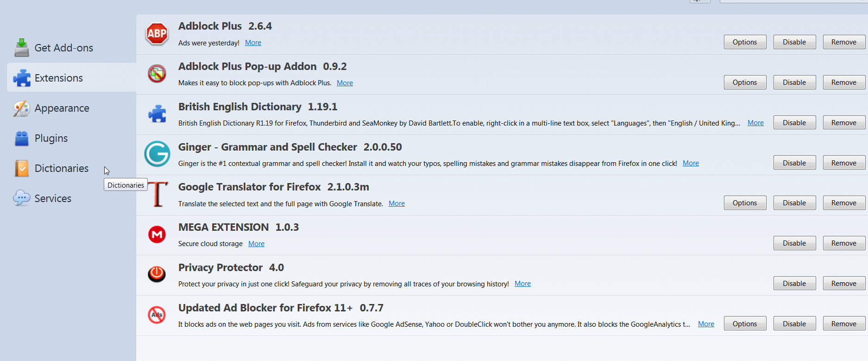868x361 pixels.
Task: Disable the Ginger Grammar and Spell Checker
Action: pyautogui.click(x=794, y=163)
